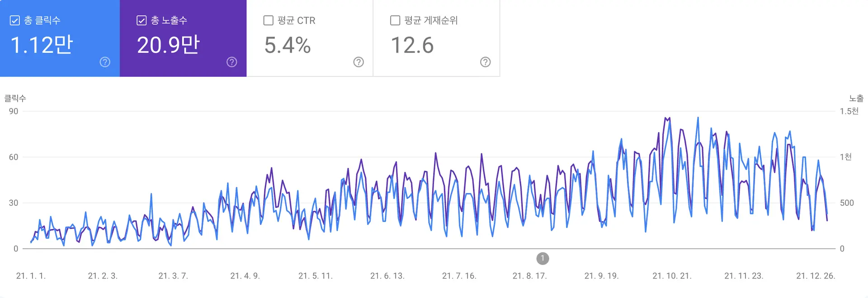The image size is (868, 298).
Task: Click the 1.5천 right axis label
Action: 849,111
